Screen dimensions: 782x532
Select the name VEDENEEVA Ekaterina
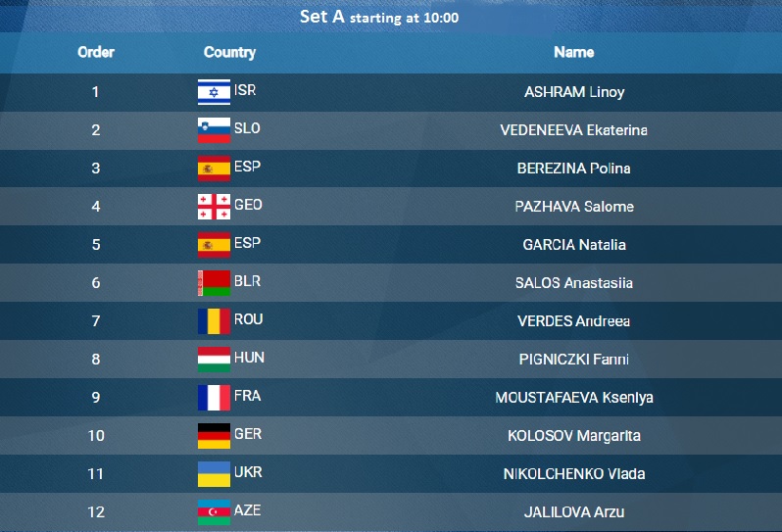[573, 130]
